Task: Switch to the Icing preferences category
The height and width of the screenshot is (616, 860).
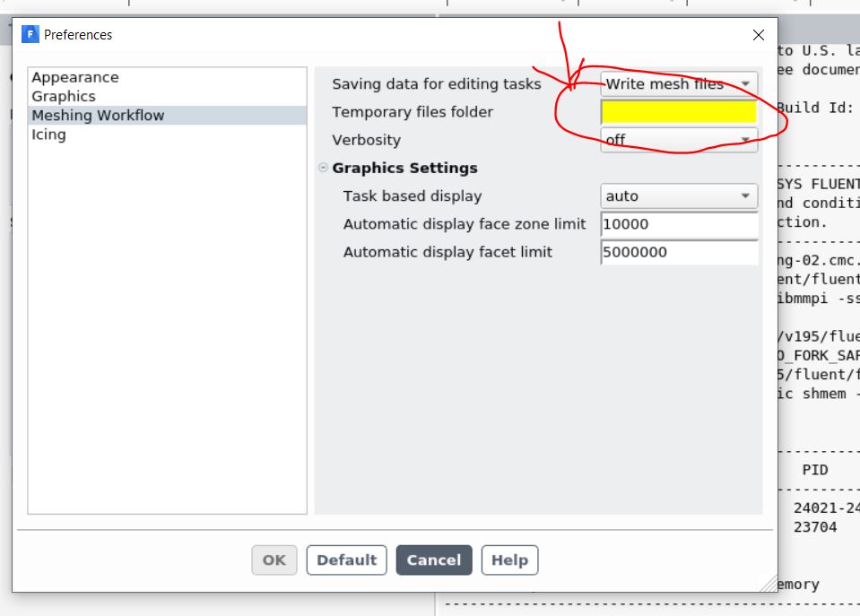Action: tap(48, 134)
